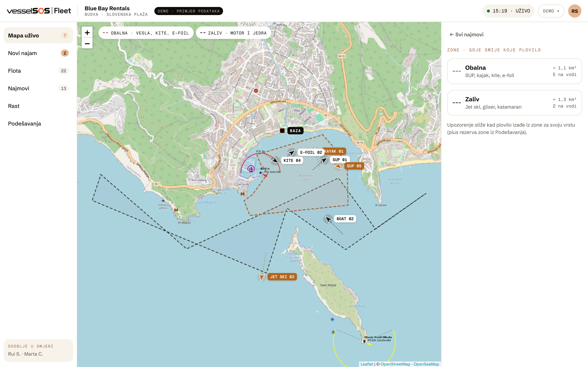Select the BOAT 02 vessel arrow marker
The height and width of the screenshot is (367, 588).
click(x=328, y=219)
